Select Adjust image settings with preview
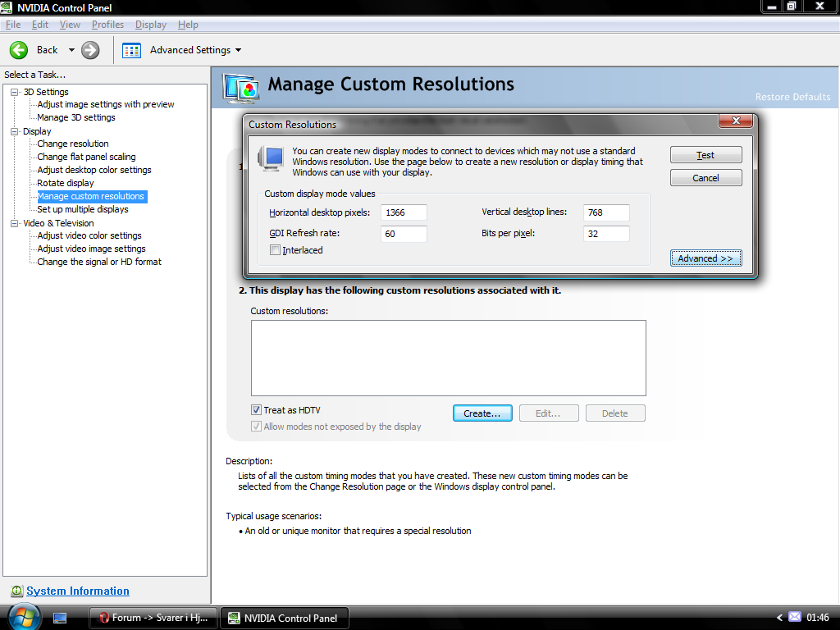Screen dimensions: 840x630 pos(106,104)
